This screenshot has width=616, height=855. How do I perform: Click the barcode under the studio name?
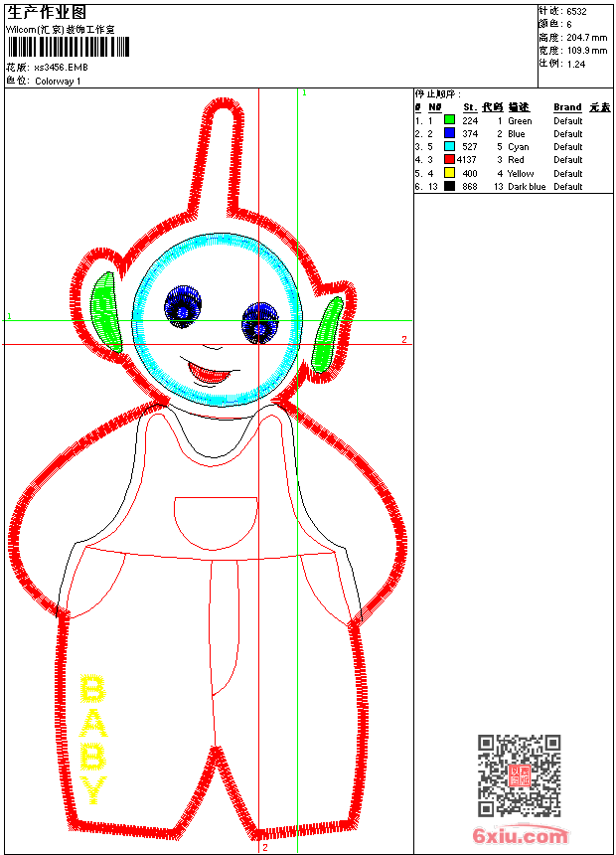[69, 47]
